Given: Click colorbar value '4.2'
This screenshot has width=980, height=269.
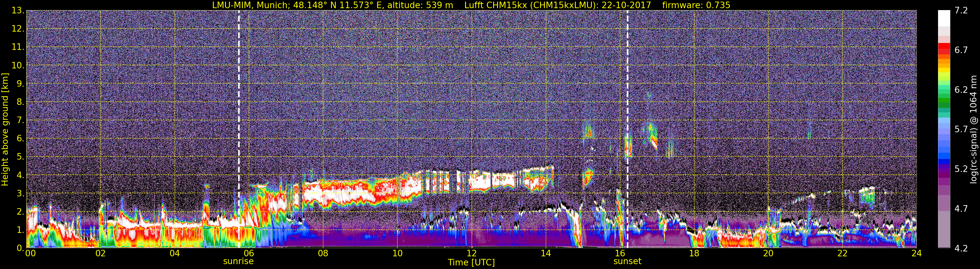Looking at the screenshot, I should tap(961, 248).
